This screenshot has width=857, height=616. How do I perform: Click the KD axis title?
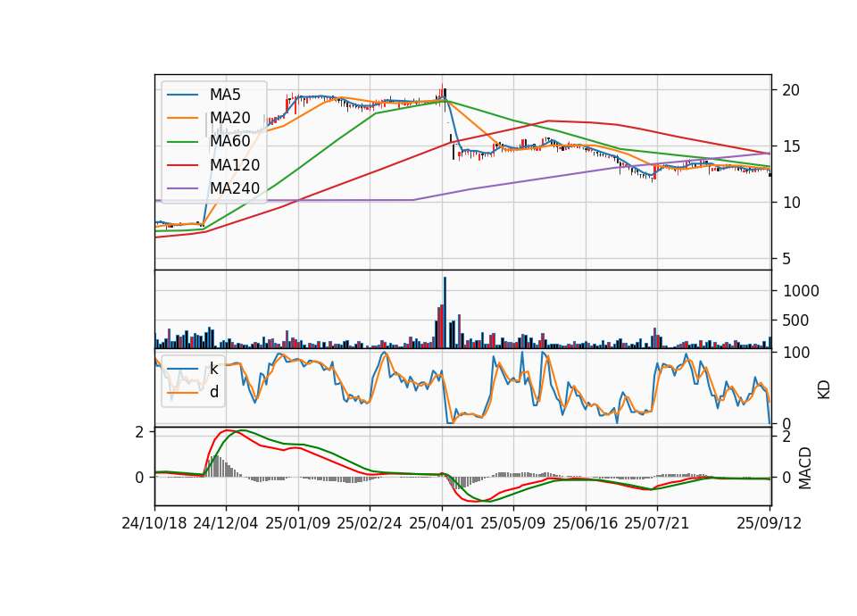pyautogui.click(x=824, y=389)
